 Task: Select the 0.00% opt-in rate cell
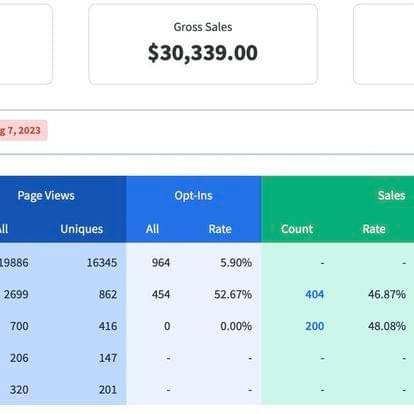(x=236, y=326)
